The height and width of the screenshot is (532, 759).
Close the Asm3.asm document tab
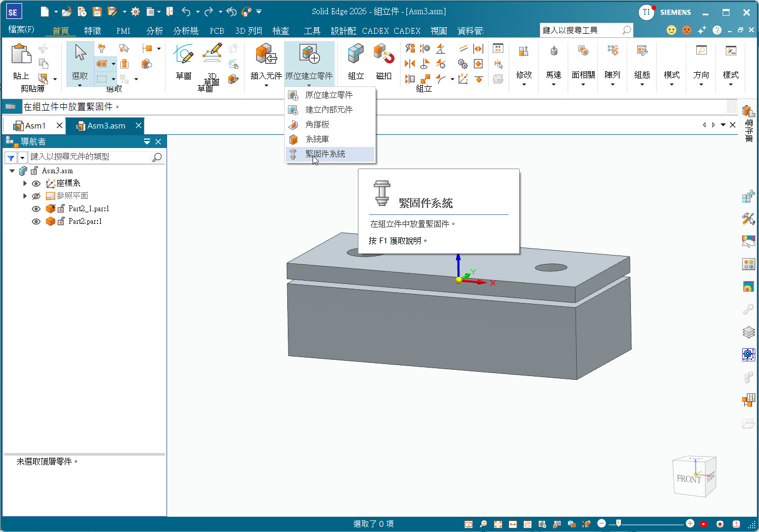point(139,125)
